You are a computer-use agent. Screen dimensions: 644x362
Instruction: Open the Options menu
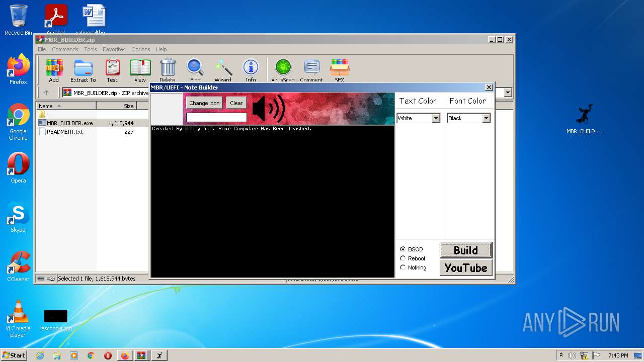[x=141, y=49]
